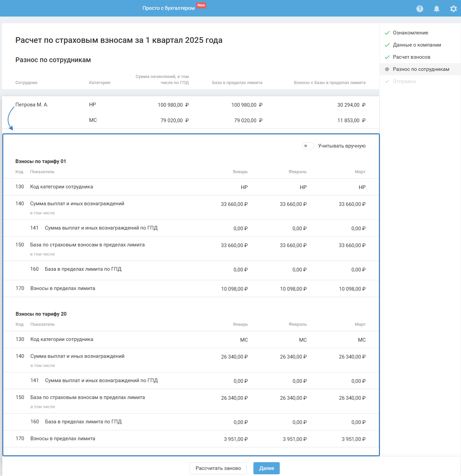The image size is (461, 476).
Task: Open settings gear icon
Action: click(453, 9)
